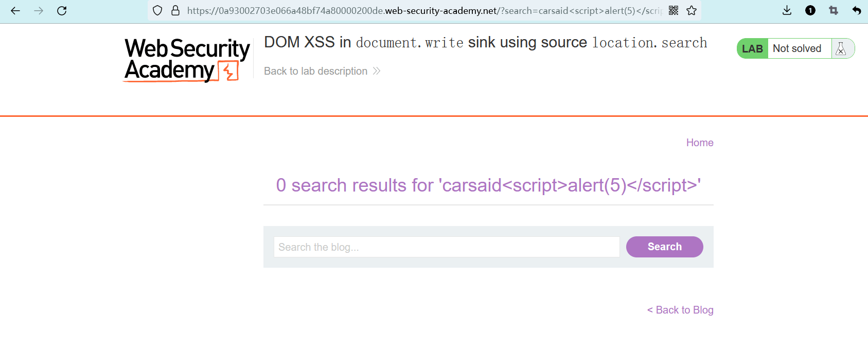Show site security lock info
The width and height of the screenshot is (868, 364).
(x=175, y=11)
